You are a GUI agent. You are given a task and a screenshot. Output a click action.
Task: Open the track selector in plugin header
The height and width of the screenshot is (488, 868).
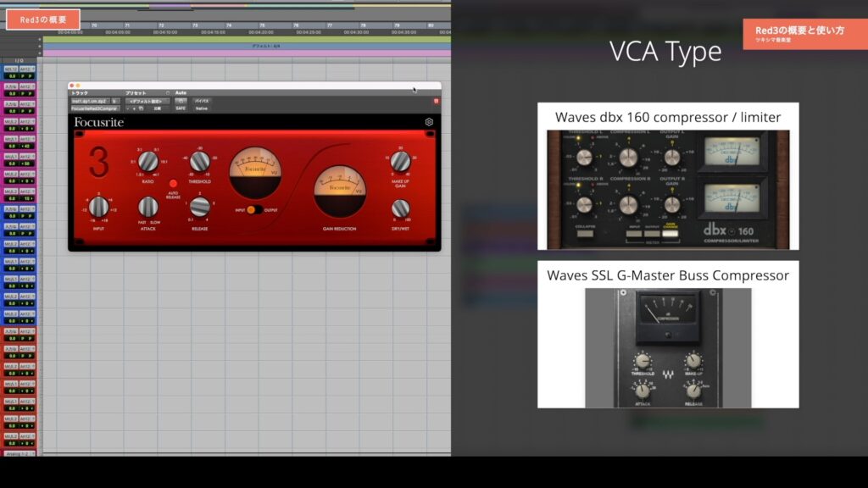[x=90, y=102]
